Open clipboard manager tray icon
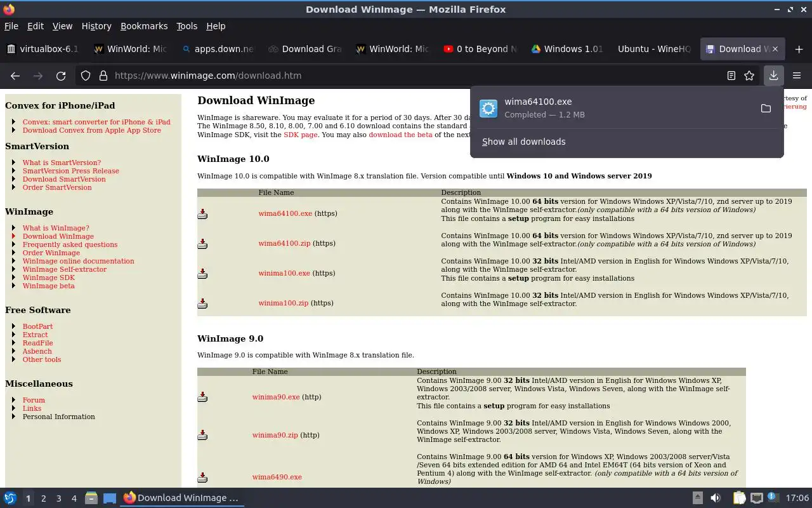The image size is (812, 508). 739,498
